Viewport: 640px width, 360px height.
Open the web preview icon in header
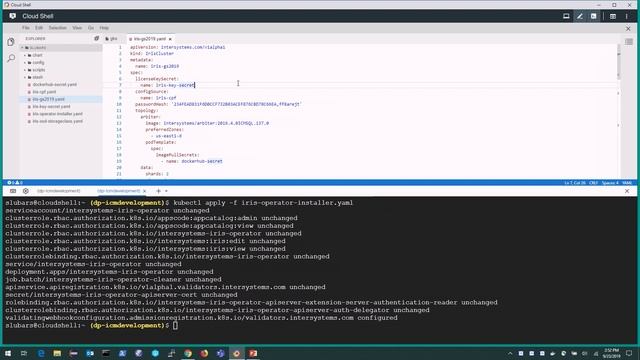[566, 16]
